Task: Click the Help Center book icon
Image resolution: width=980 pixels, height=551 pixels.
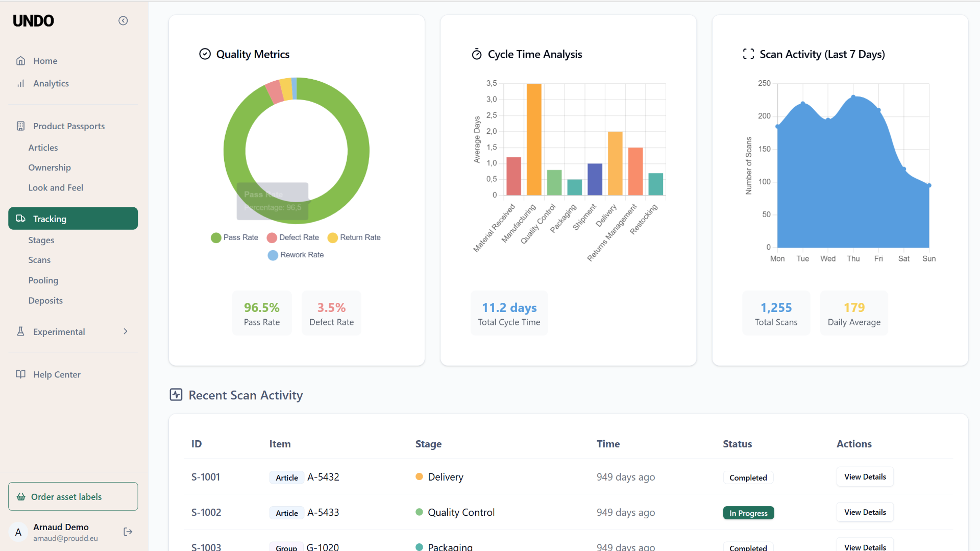Action: [x=20, y=374]
